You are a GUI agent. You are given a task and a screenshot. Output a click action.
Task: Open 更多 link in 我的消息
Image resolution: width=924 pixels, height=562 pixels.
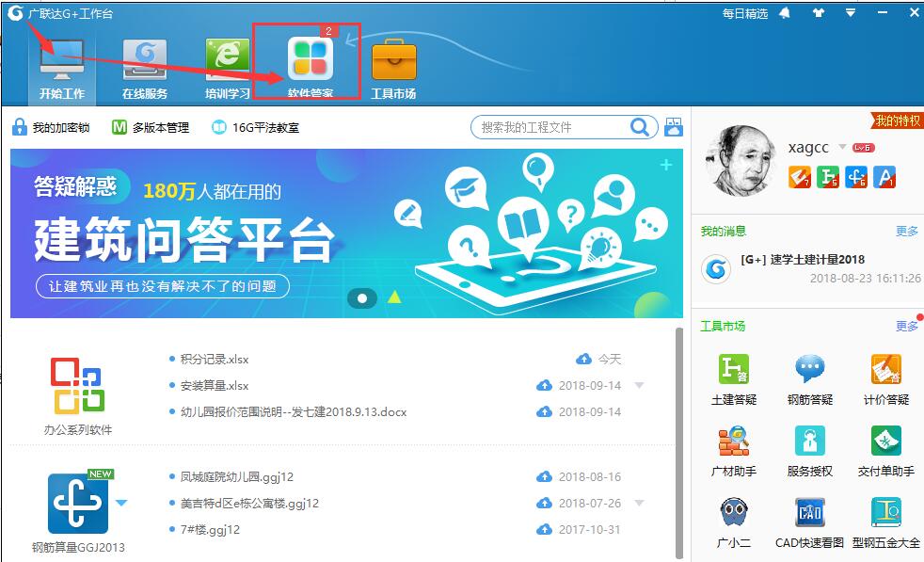tap(907, 232)
